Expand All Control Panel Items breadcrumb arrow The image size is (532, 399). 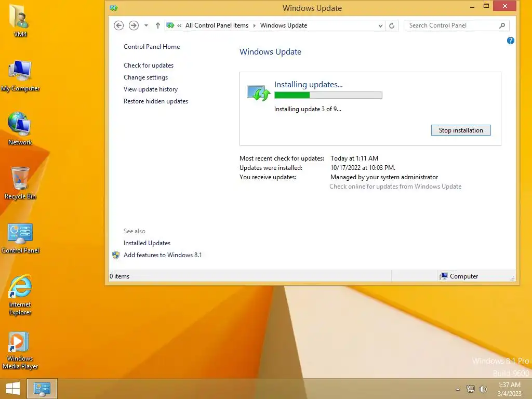255,25
